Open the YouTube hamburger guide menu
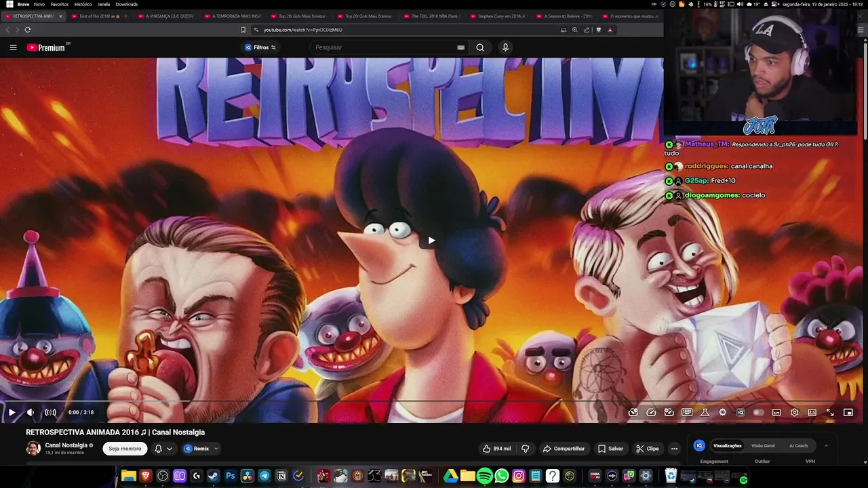The image size is (868, 488). (13, 47)
